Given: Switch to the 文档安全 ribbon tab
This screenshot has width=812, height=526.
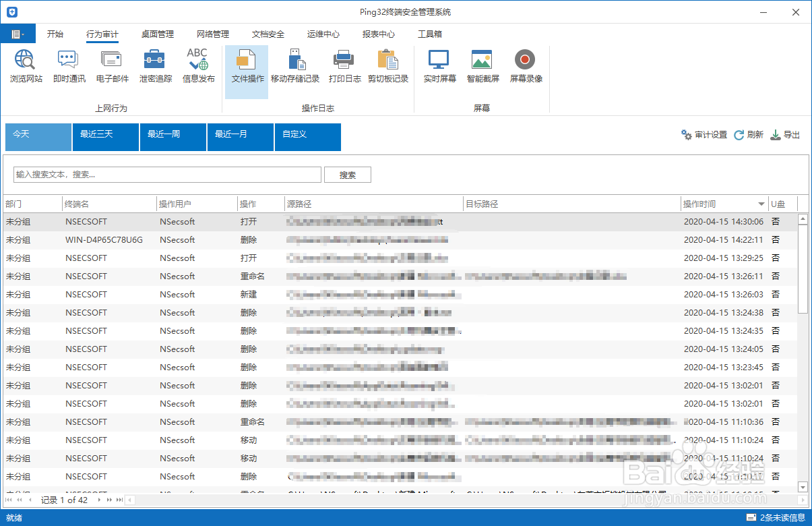Looking at the screenshot, I should point(268,34).
